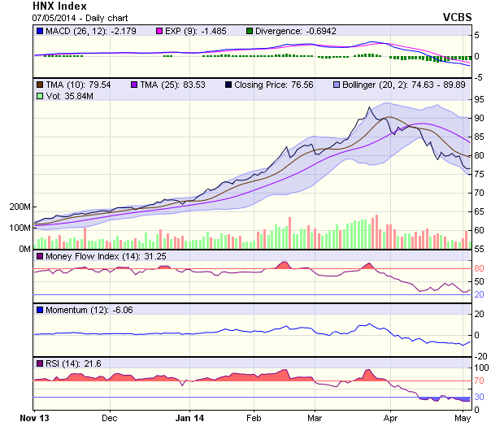
Task: Select the Mar label on time axis
Action: pyautogui.click(x=315, y=419)
